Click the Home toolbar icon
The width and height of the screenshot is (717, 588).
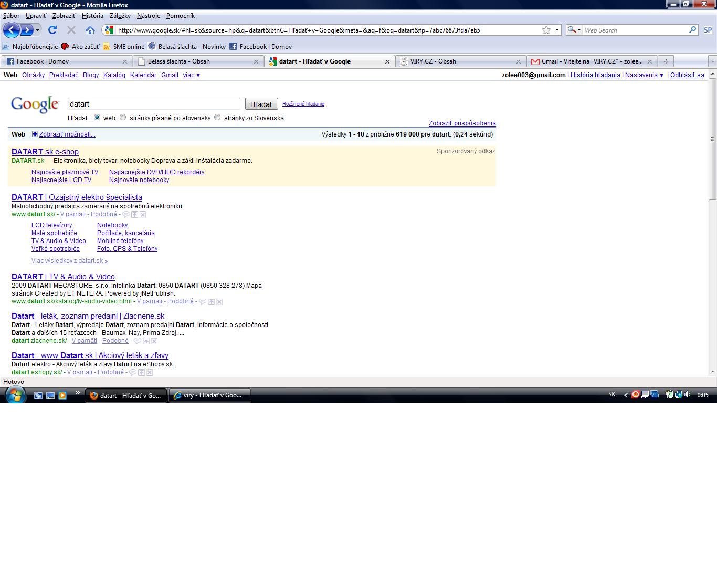click(90, 30)
